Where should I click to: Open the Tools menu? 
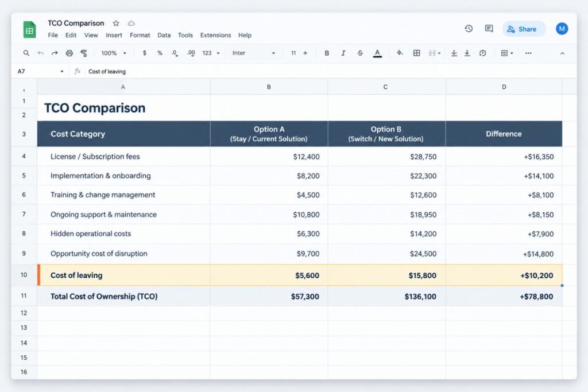coord(185,35)
